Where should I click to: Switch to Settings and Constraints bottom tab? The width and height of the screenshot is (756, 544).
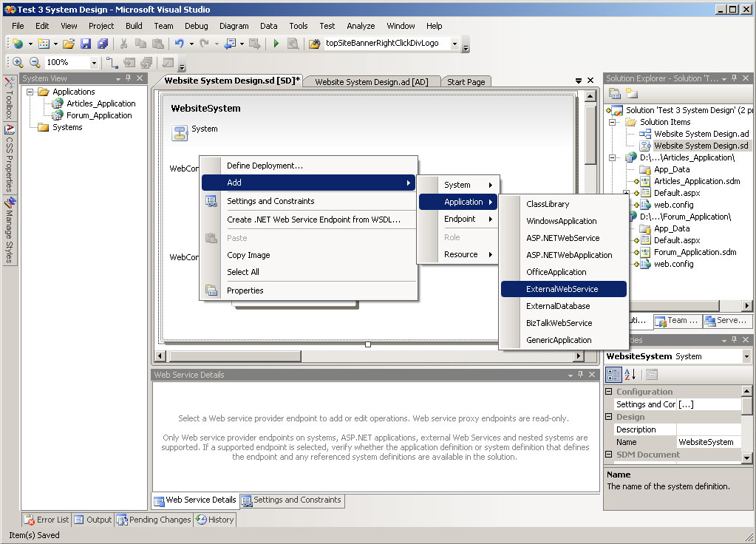292,500
